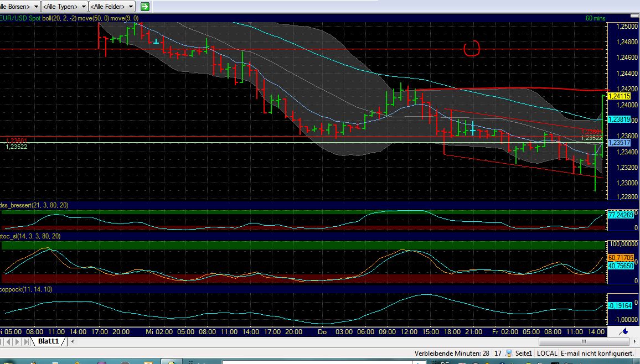640x364 pixels.
Task: Click the right arrow of the horizontal scrollbar
Action: pos(635,341)
